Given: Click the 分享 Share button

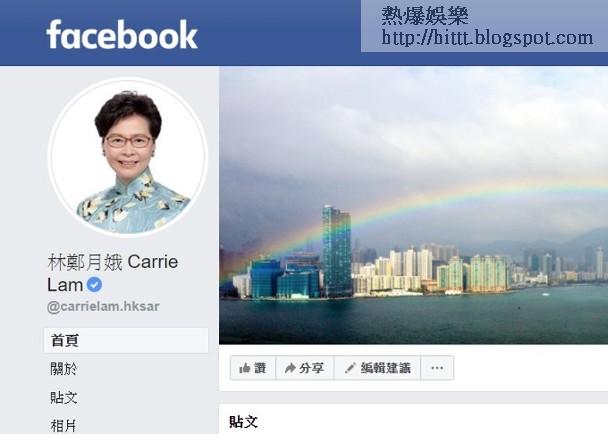Looking at the screenshot, I should 305,368.
